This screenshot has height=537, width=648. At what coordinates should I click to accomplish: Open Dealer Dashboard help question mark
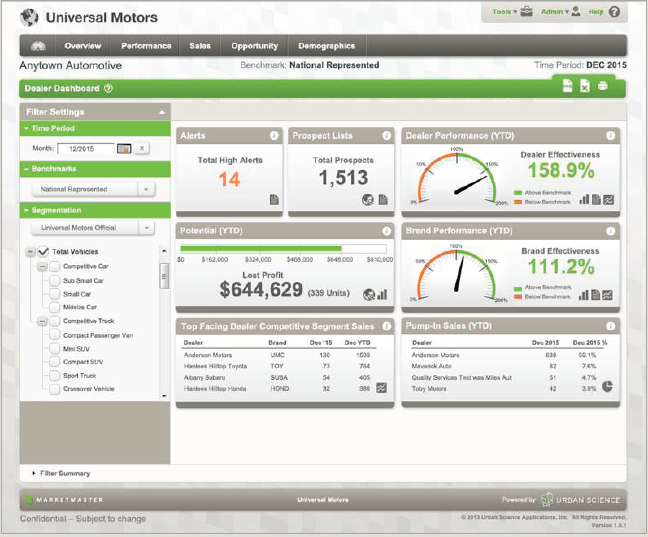point(108,88)
